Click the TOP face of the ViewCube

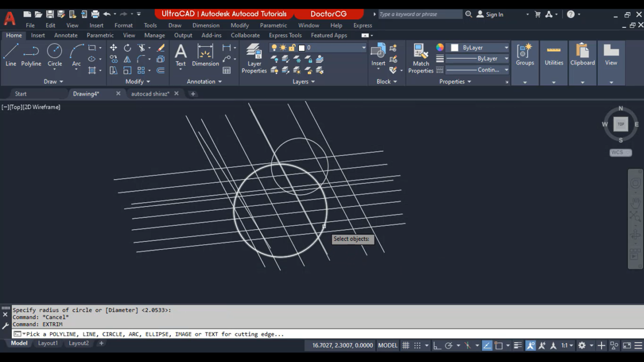[621, 124]
